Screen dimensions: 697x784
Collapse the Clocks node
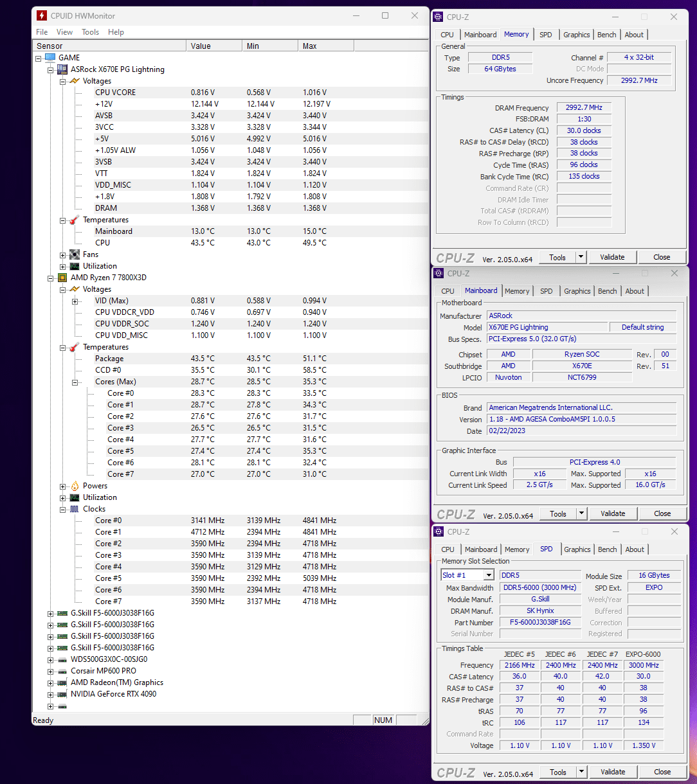click(x=63, y=509)
